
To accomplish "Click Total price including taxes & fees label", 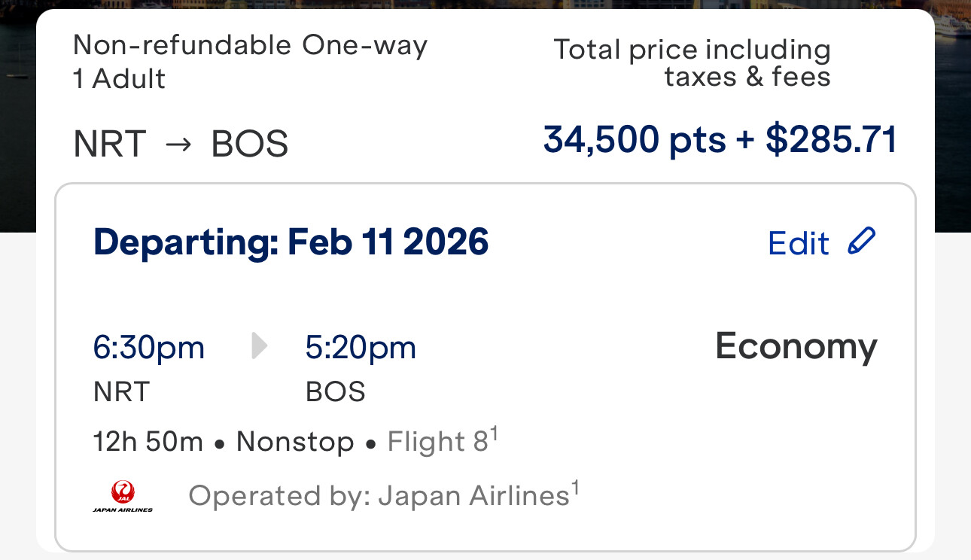I will 692,63.
